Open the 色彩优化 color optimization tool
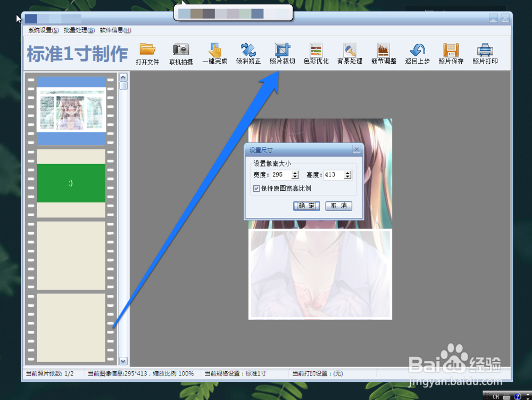 point(316,54)
